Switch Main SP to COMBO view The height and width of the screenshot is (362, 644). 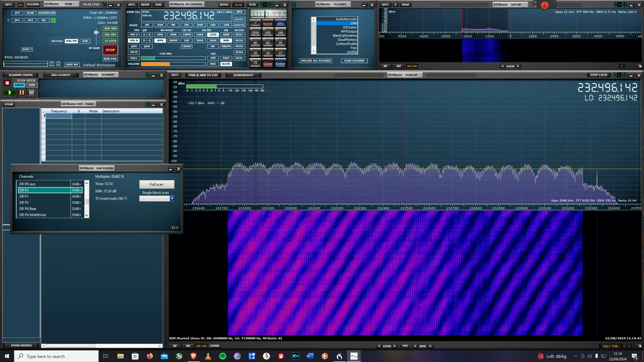(215, 346)
